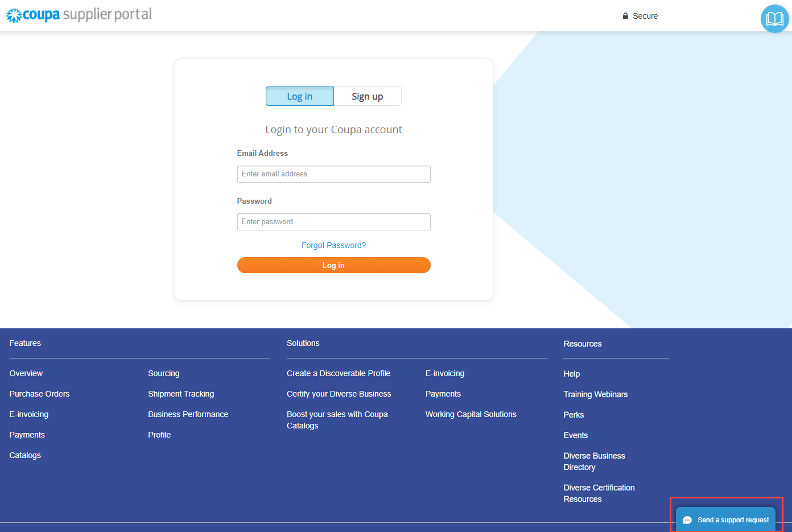Screen dimensions: 792x532
Task: Focus the Password input field
Action: [x=333, y=222]
